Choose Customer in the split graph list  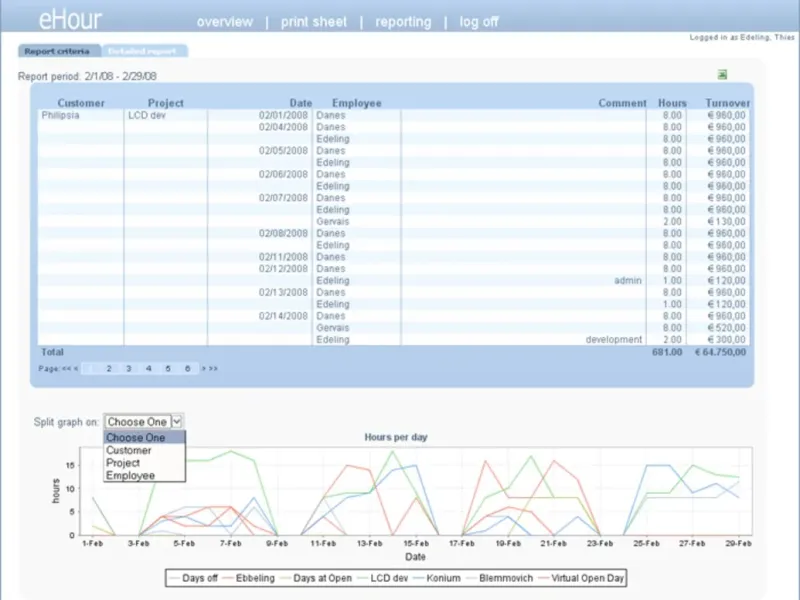coord(129,450)
